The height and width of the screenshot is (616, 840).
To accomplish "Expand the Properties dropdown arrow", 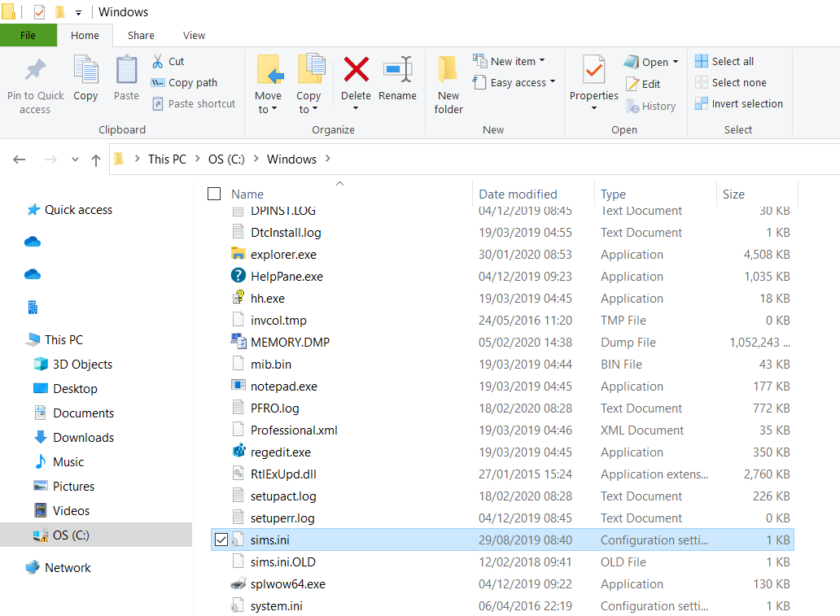I will 593,108.
